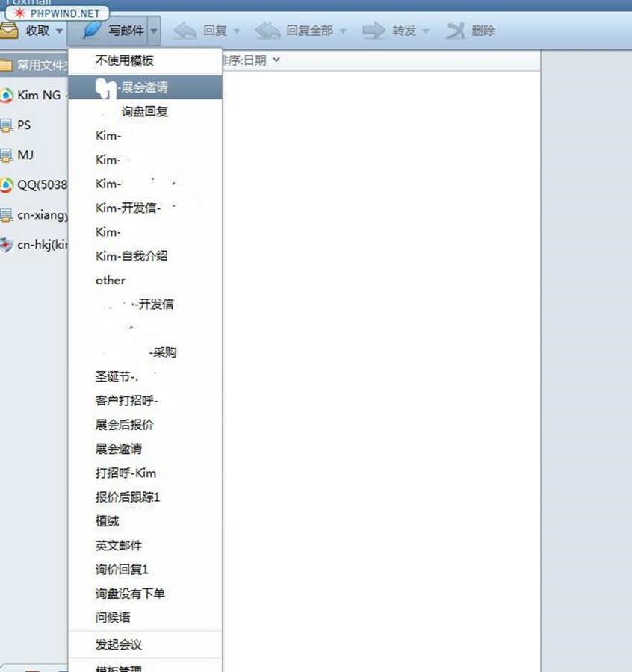Select the QQ mailbox account icon
Screen dimensions: 632x672
tap(7, 185)
